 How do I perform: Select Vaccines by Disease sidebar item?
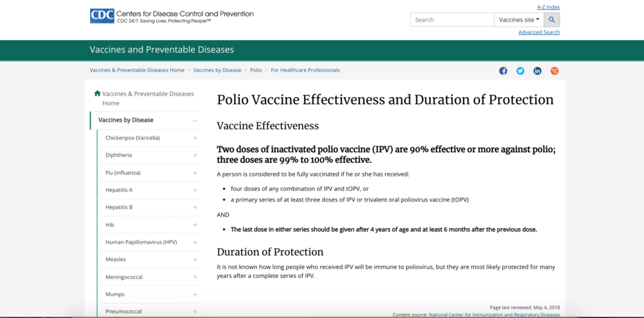(x=126, y=120)
